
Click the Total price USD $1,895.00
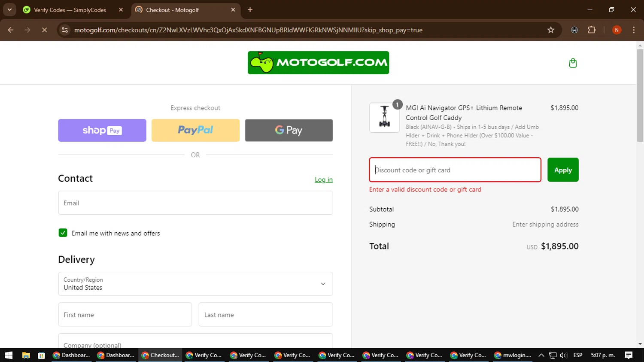click(x=553, y=246)
